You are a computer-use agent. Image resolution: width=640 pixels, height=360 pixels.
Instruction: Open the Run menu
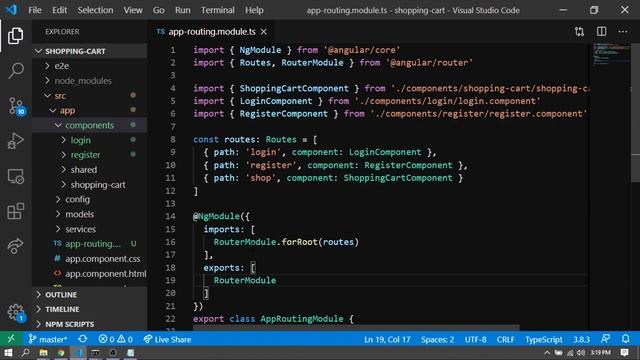pyautogui.click(x=182, y=10)
